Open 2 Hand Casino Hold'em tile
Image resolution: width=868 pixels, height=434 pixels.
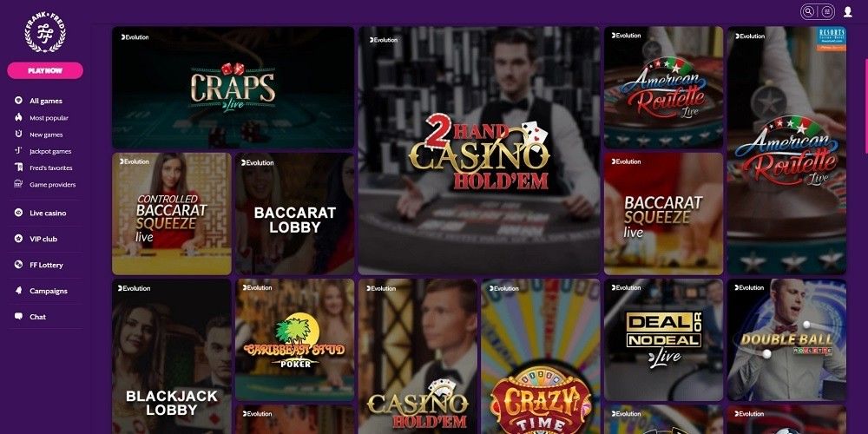(x=479, y=150)
